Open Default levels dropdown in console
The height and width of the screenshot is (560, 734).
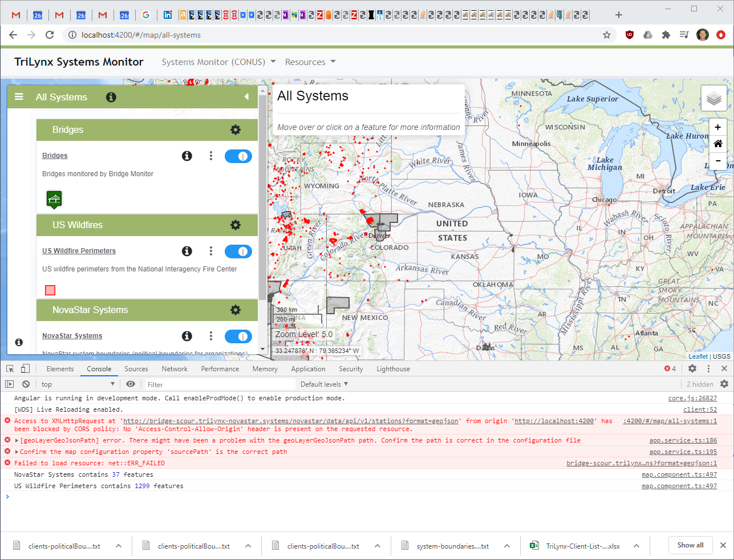pyautogui.click(x=324, y=384)
